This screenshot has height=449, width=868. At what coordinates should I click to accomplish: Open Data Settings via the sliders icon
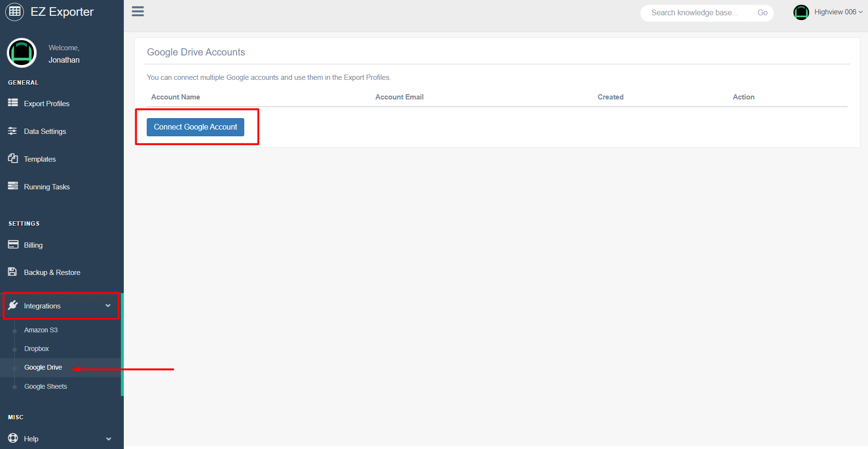point(13,131)
